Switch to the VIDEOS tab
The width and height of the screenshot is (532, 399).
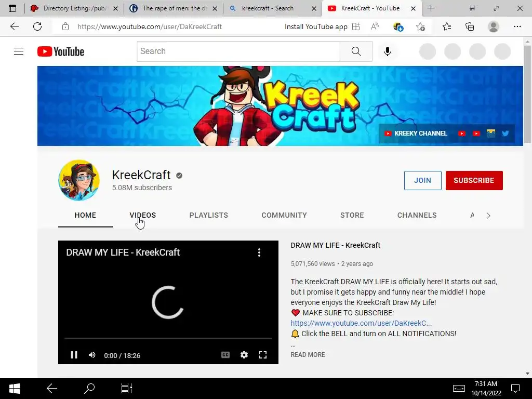(x=143, y=215)
